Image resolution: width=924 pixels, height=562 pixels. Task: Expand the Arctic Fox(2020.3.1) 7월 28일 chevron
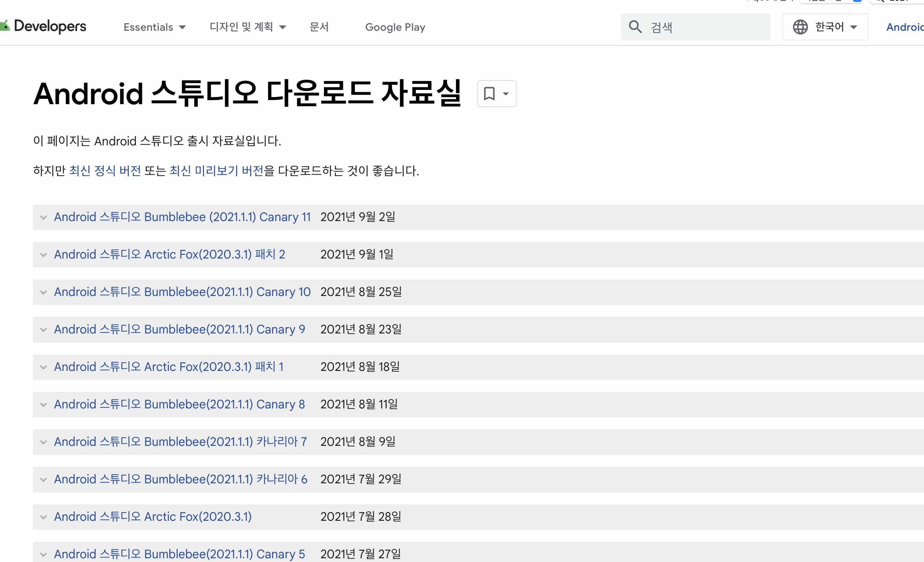pyautogui.click(x=43, y=517)
